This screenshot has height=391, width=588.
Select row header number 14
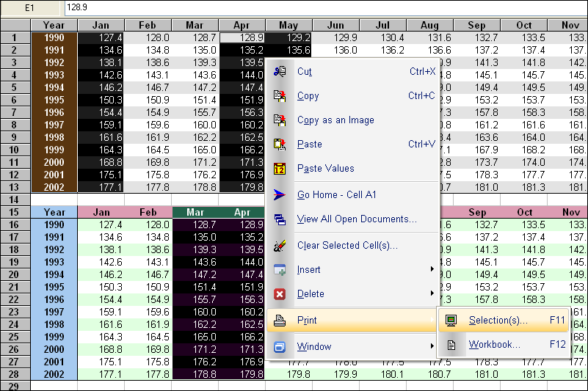(x=15, y=200)
